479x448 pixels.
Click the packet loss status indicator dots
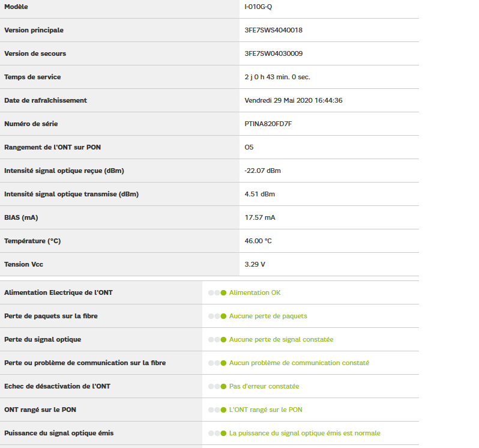(217, 316)
